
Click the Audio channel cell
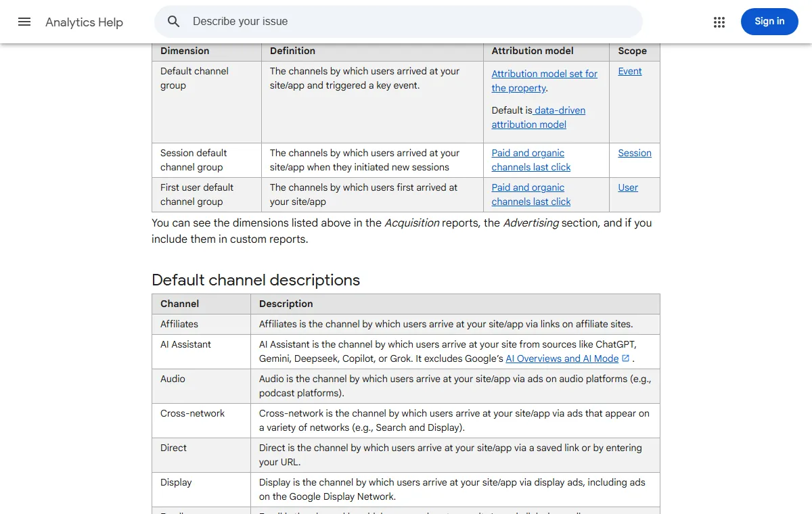tap(201, 386)
